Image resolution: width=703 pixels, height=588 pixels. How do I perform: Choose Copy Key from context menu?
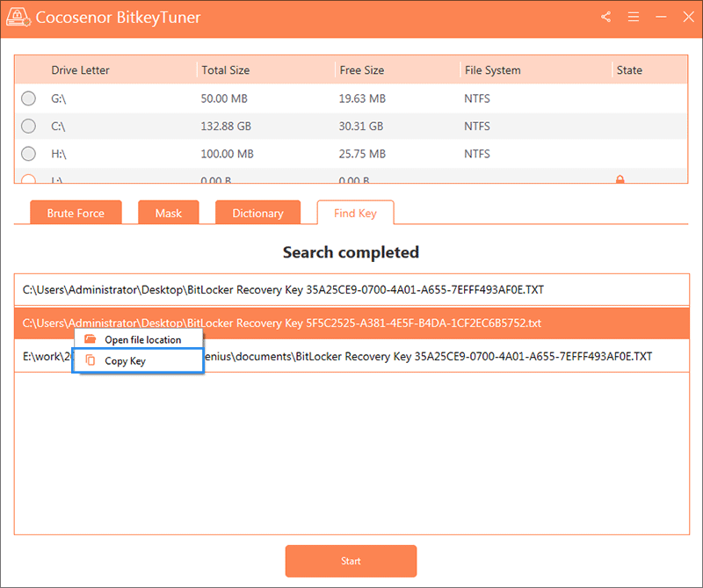[138, 360]
